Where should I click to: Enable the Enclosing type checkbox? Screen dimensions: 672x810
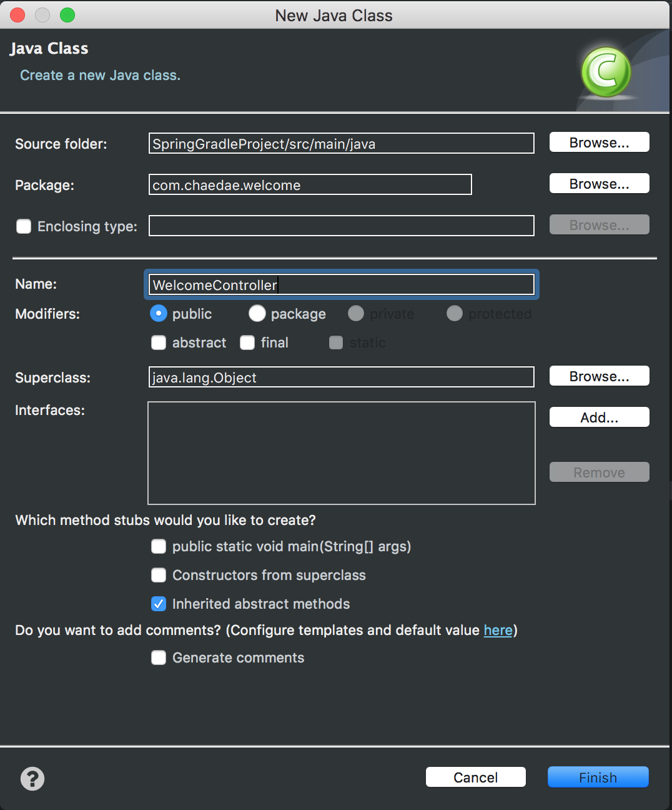pos(23,226)
